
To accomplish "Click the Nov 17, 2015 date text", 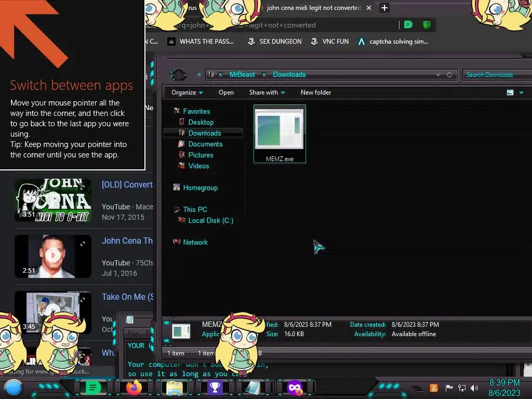I will (123, 217).
